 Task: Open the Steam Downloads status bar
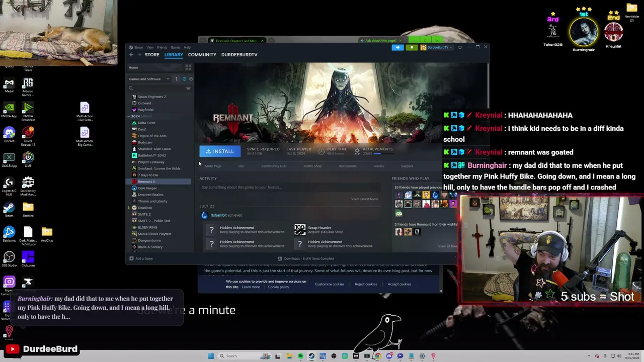tap(306, 258)
